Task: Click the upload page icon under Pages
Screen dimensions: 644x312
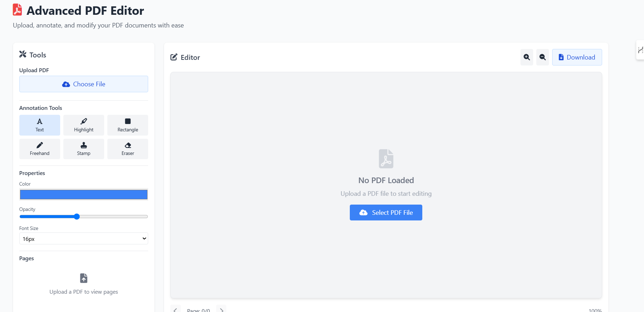Action: (x=84, y=278)
